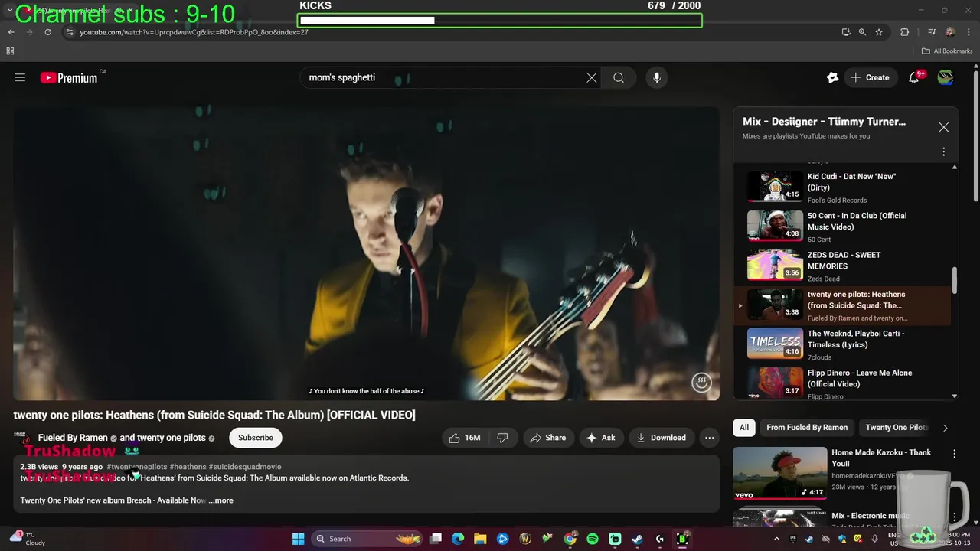The image size is (980, 551).
Task: Open weather widget showing Cloudy
Action: tap(28, 539)
